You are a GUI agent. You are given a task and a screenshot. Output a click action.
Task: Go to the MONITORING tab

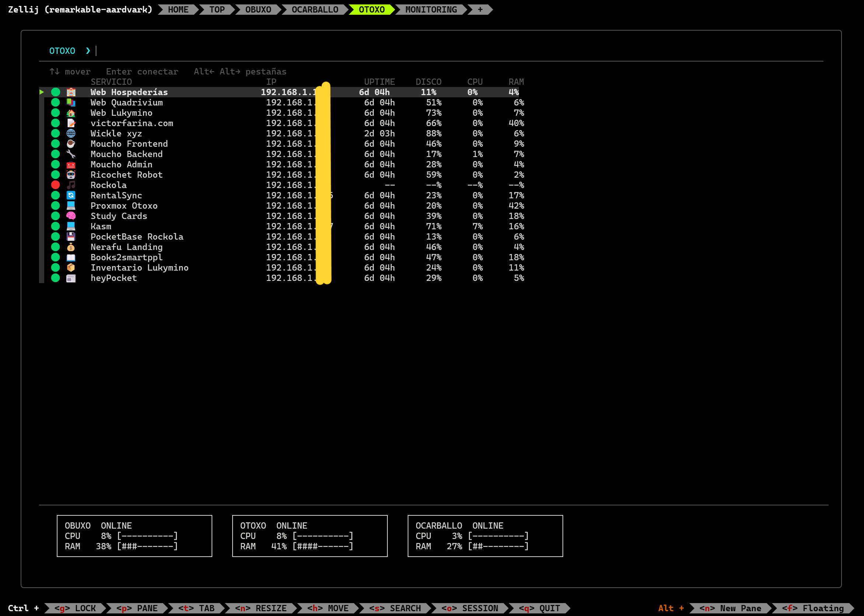pyautogui.click(x=431, y=10)
